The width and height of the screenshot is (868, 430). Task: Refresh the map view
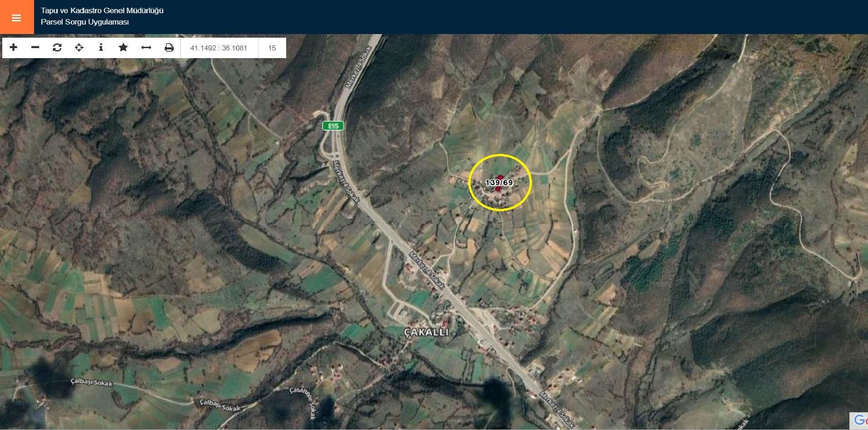click(57, 48)
